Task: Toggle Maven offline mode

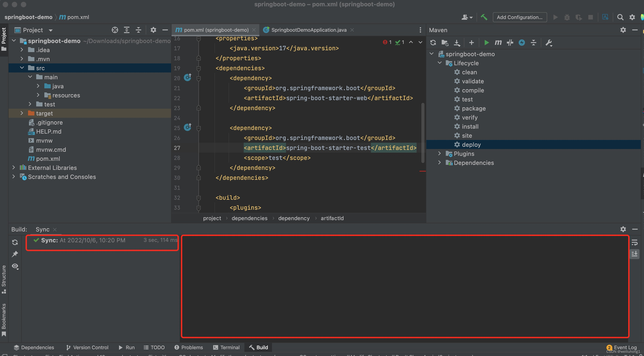Action: [x=522, y=43]
